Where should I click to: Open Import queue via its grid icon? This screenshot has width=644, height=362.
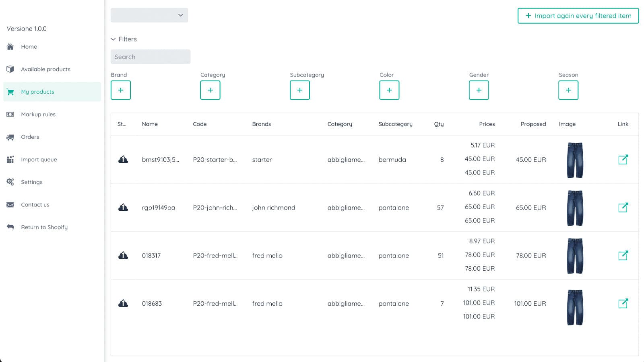click(x=10, y=159)
